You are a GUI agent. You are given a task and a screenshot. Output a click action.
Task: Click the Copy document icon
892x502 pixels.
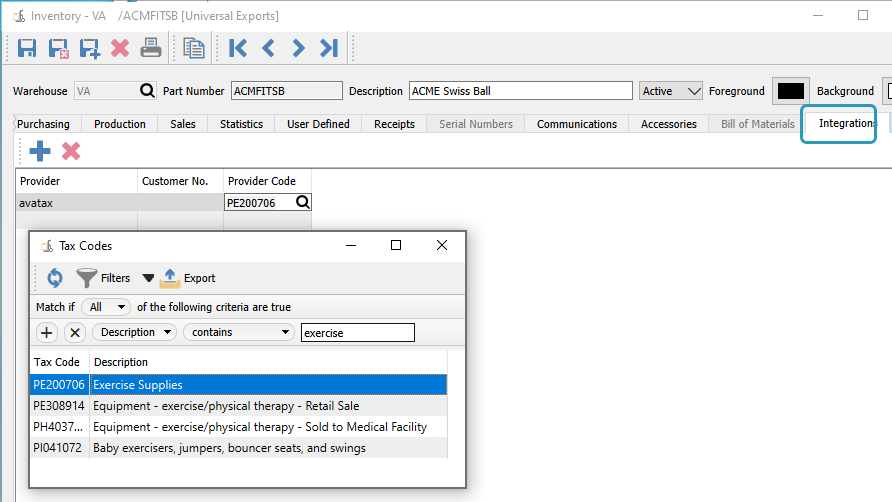coord(194,48)
